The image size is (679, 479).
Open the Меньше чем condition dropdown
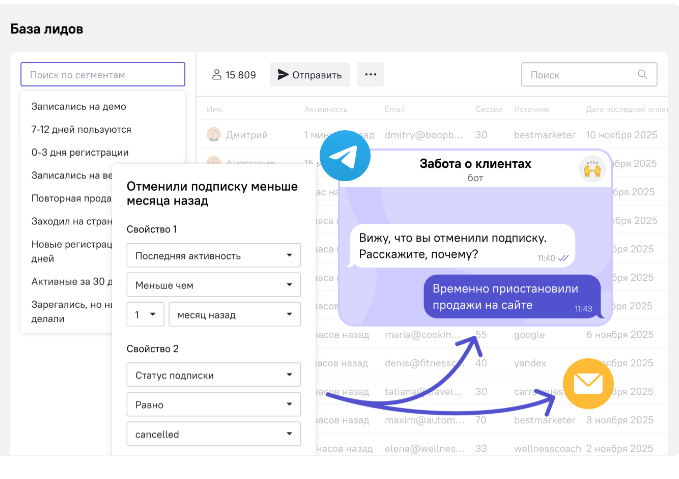pyautogui.click(x=213, y=285)
